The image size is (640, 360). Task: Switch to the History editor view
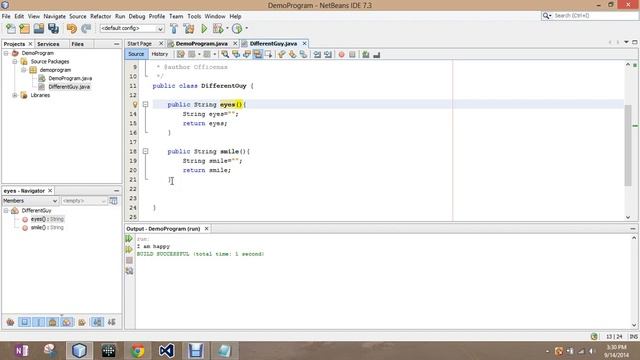160,54
